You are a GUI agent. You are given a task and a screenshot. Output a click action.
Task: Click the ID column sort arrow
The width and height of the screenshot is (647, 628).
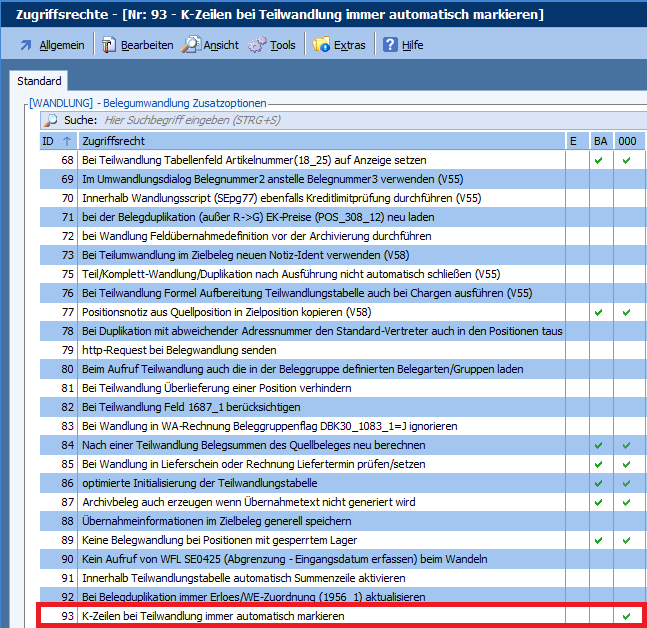click(67, 141)
